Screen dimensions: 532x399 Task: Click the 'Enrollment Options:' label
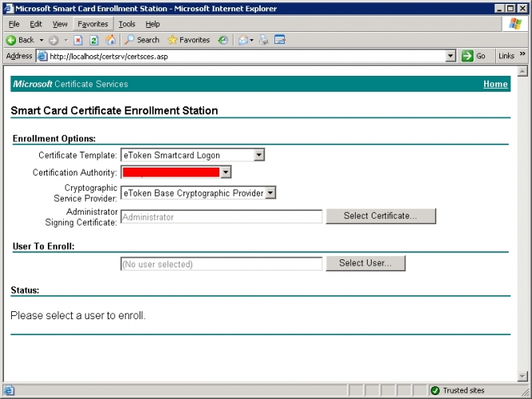click(x=54, y=139)
